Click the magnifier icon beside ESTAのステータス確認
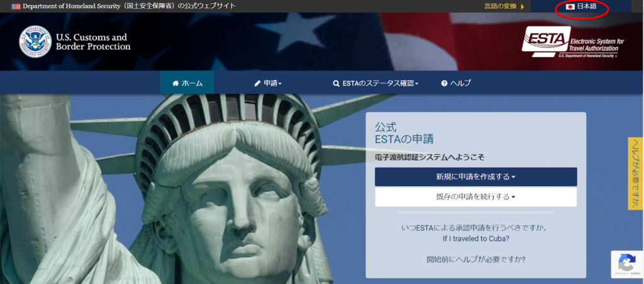 (x=336, y=83)
